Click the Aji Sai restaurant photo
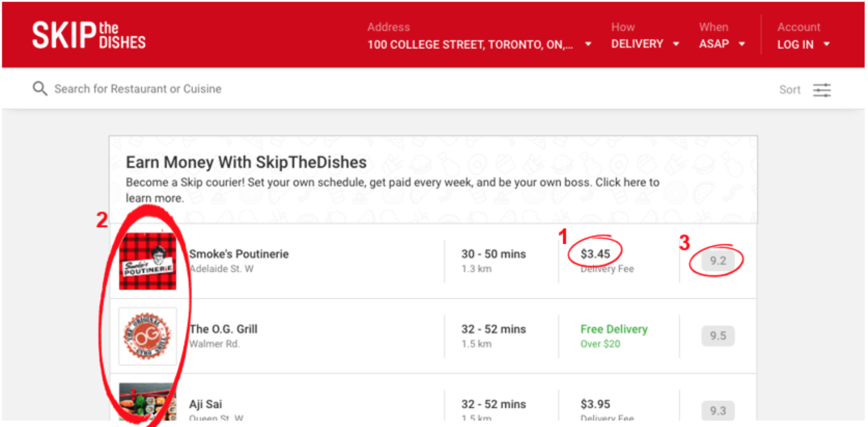The height and width of the screenshot is (427, 868). click(x=148, y=406)
